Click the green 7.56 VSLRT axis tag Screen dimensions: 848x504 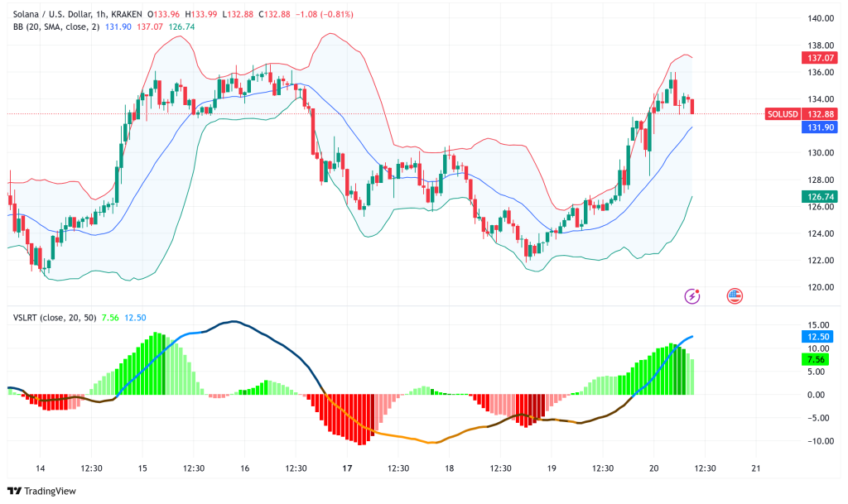tap(816, 360)
